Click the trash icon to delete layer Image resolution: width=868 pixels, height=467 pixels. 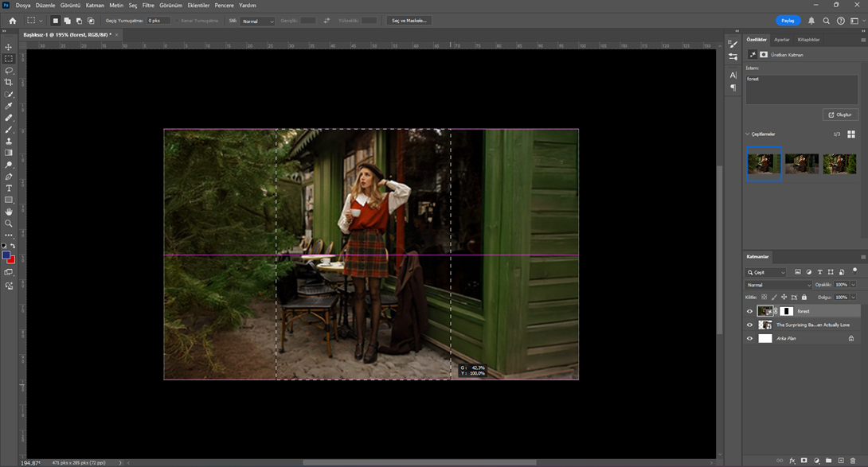pyautogui.click(x=853, y=461)
